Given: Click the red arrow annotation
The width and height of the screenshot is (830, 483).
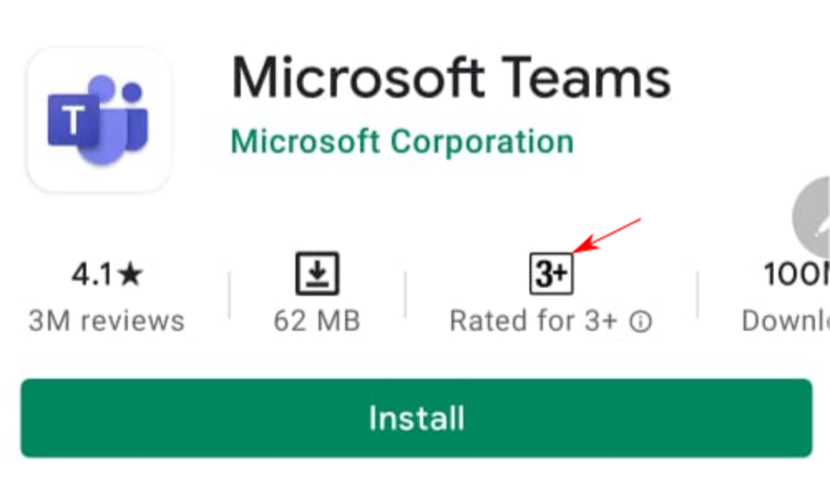Looking at the screenshot, I should 607,235.
